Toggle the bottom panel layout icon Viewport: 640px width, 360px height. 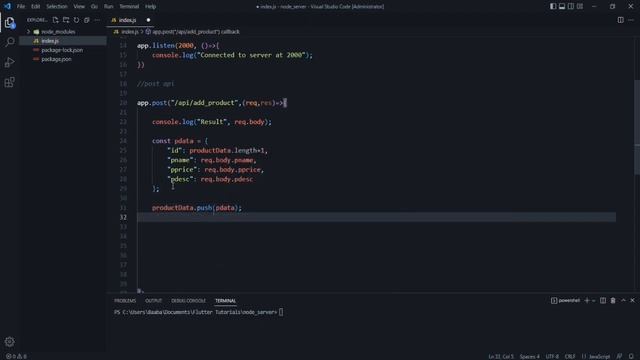(562, 6)
